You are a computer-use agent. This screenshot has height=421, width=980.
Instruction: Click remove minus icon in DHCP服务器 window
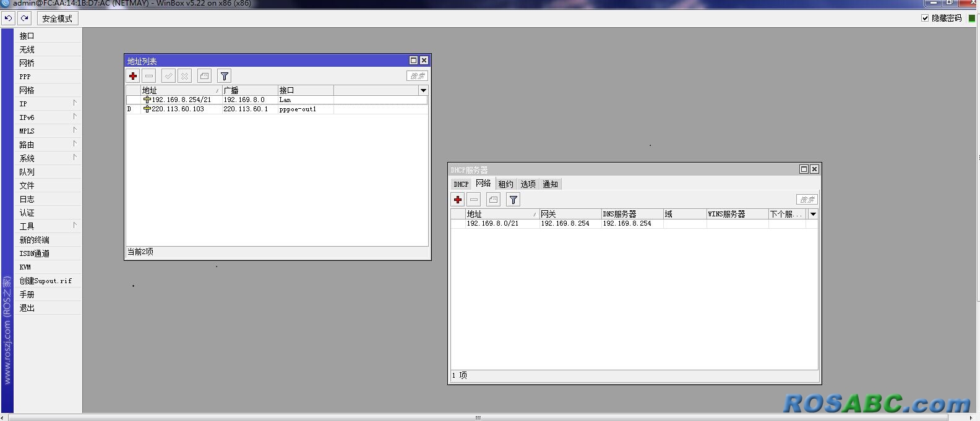click(474, 200)
